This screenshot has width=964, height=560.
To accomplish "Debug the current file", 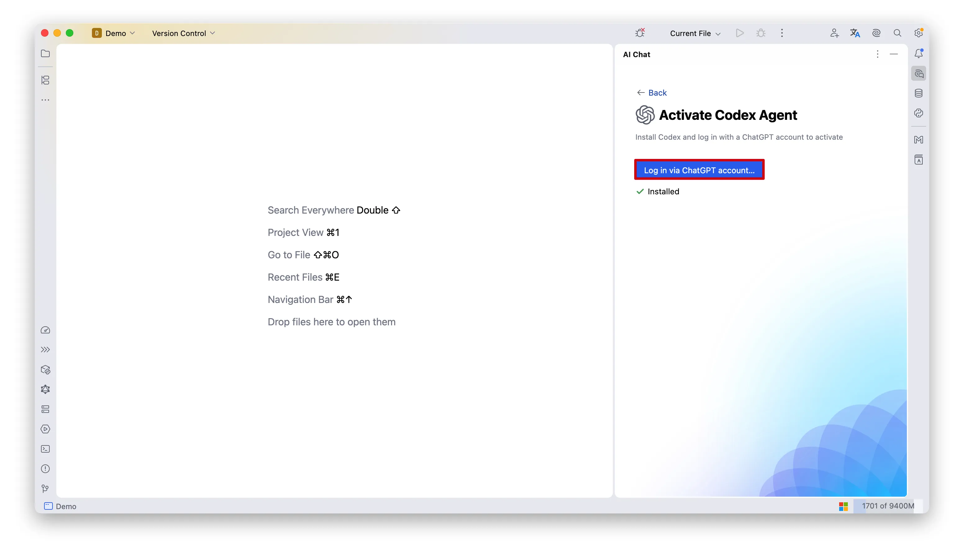I will 761,33.
